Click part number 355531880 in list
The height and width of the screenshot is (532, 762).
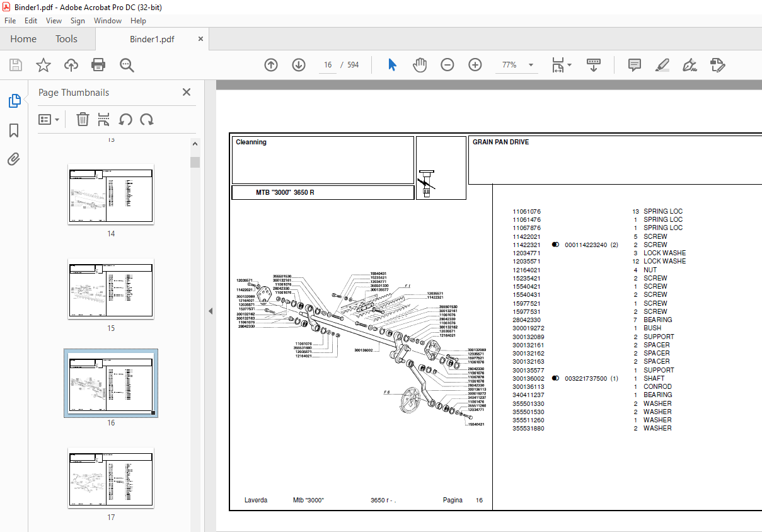coord(528,429)
